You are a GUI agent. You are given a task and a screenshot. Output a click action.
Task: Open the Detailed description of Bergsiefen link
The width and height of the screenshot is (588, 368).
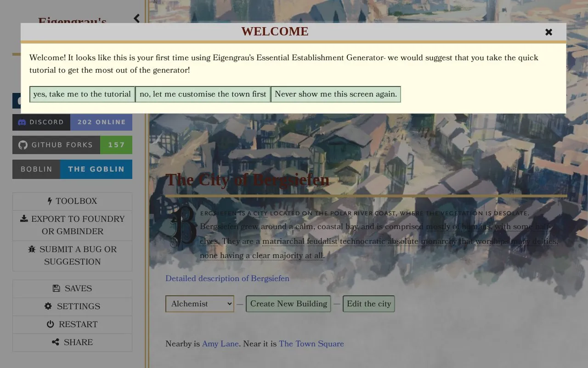(227, 278)
